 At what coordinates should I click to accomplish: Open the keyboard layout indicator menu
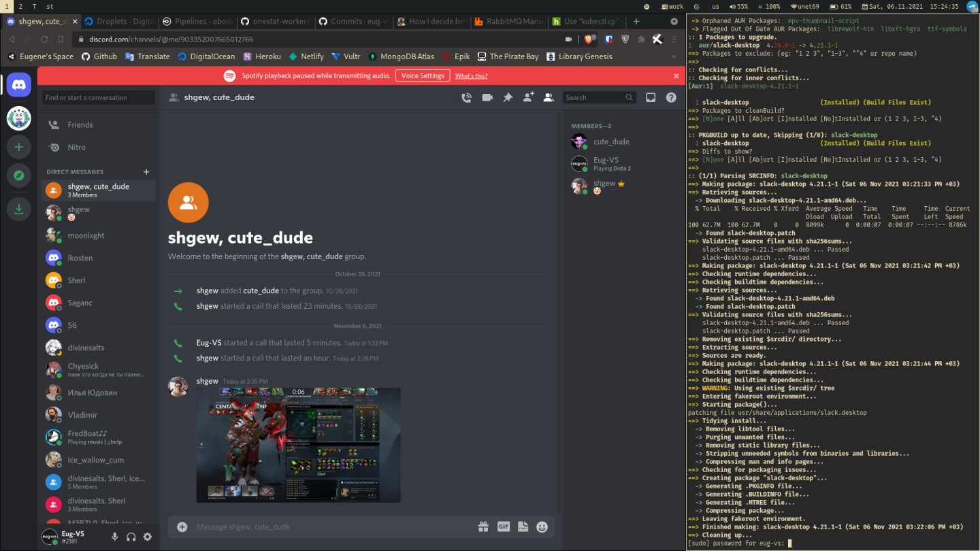coord(715,6)
